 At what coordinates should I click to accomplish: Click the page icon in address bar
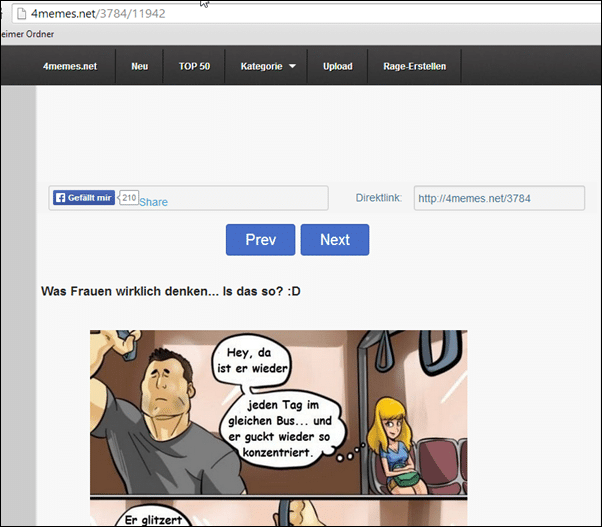click(22, 13)
